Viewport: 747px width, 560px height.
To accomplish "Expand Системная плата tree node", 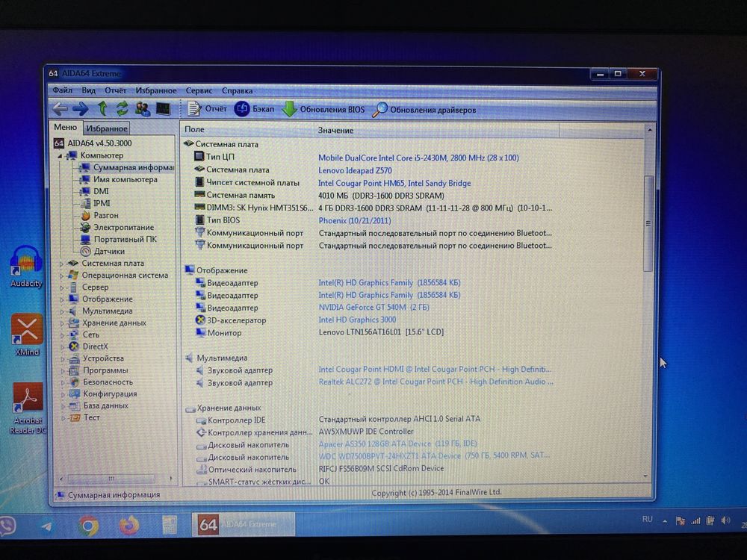I will coord(61,264).
